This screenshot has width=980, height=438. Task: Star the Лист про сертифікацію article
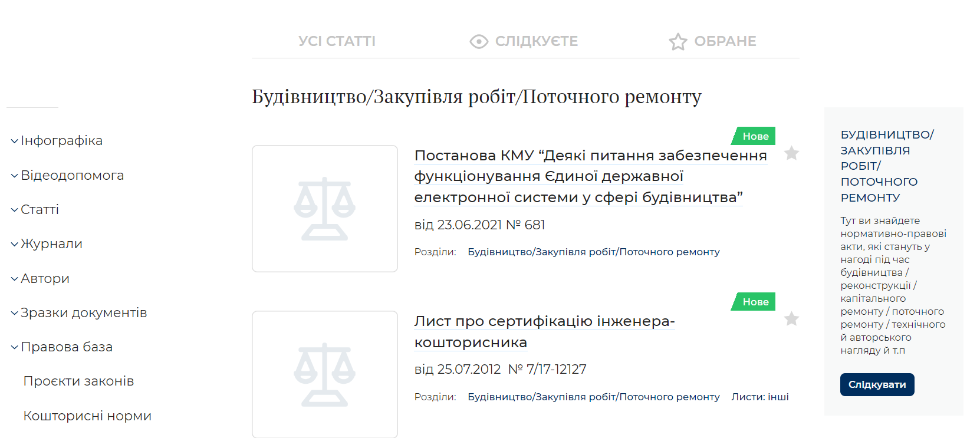[x=791, y=320]
